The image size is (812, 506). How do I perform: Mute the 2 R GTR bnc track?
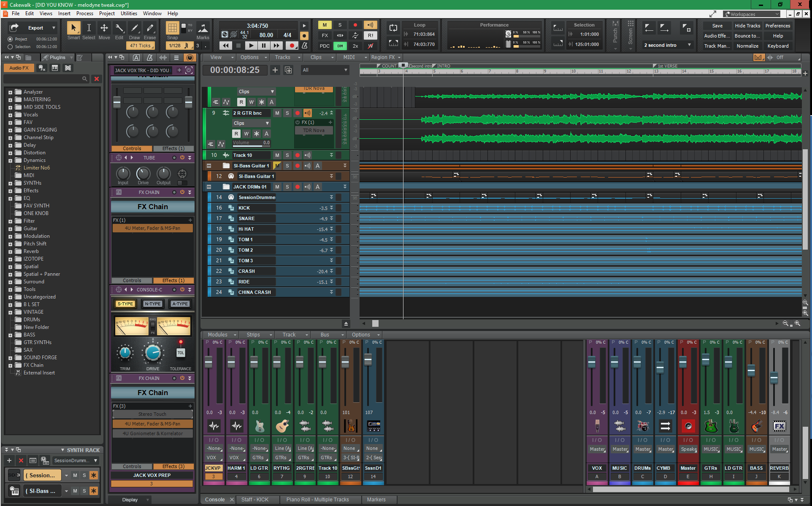(x=277, y=113)
